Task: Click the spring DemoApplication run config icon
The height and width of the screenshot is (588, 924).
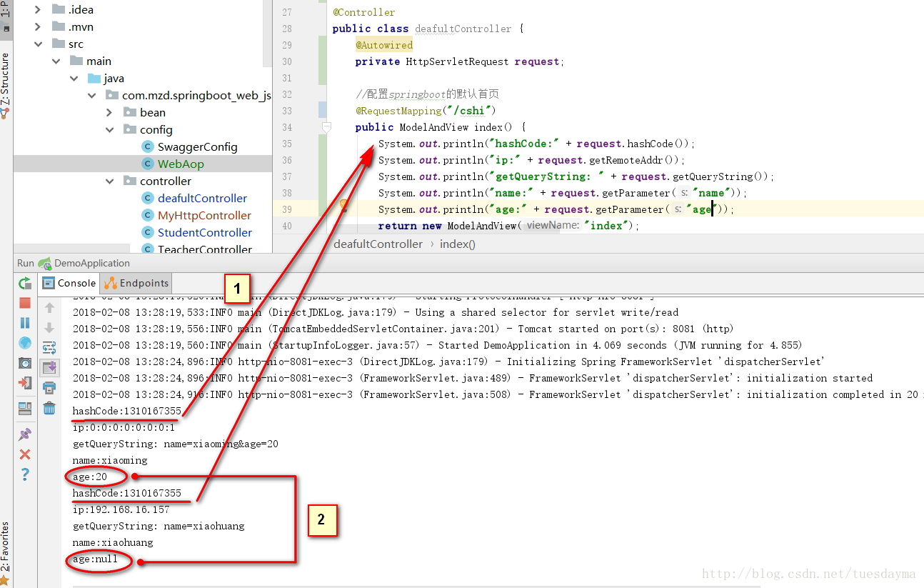Action: [45, 263]
